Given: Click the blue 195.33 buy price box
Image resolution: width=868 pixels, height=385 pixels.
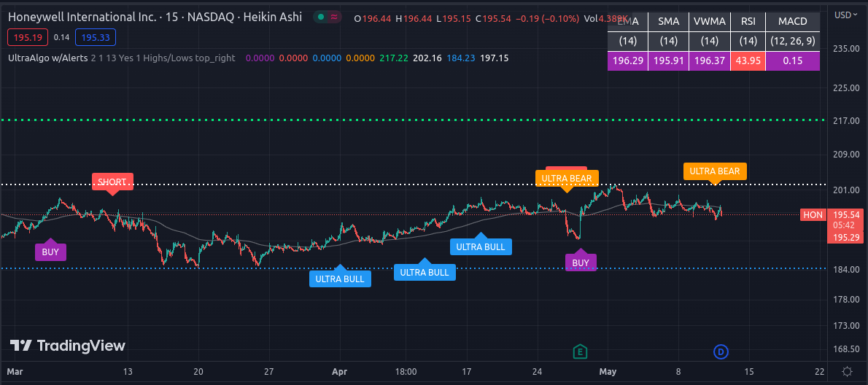Looking at the screenshot, I should [96, 38].
